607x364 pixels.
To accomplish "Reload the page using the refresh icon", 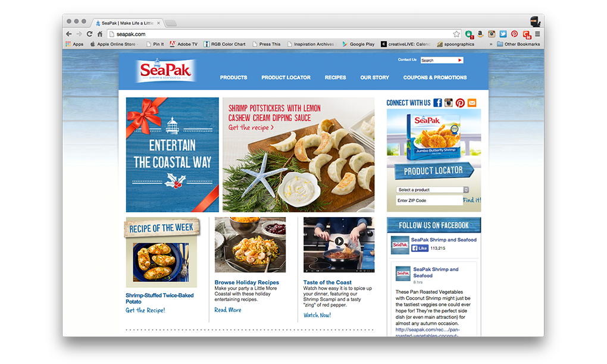I will point(89,34).
